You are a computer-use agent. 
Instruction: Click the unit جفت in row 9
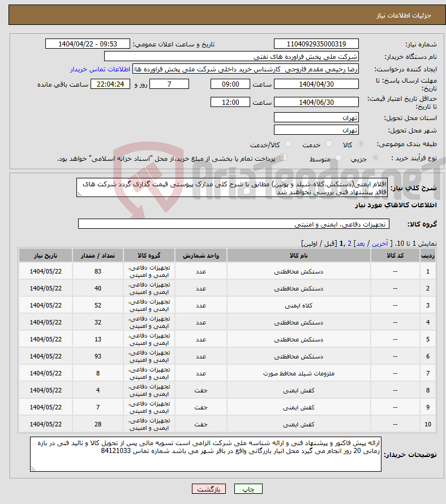201,408
